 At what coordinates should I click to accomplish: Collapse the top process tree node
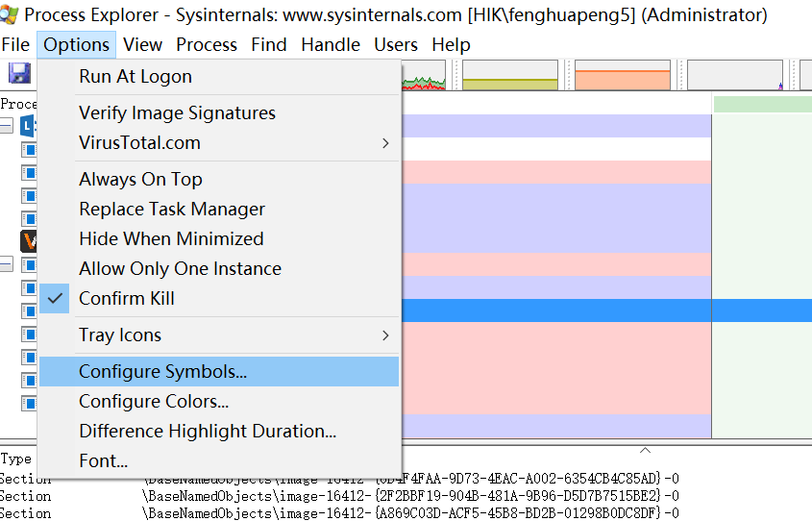click(x=6, y=126)
